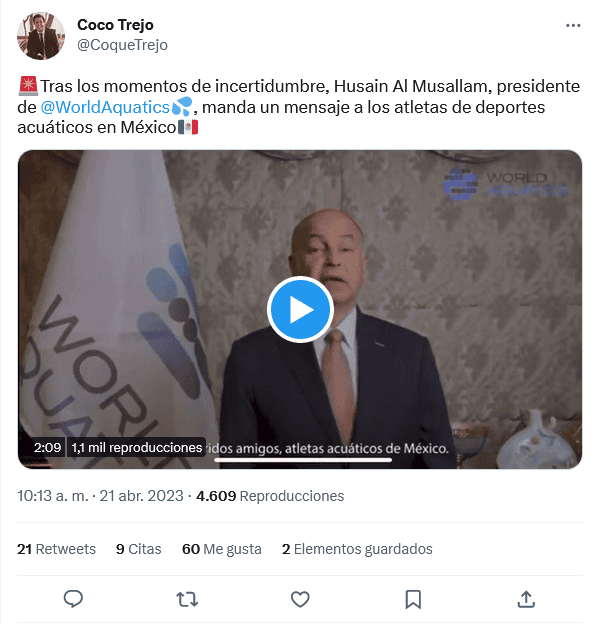
Task: Show who liked via 60 Me gusta
Action: (222, 549)
